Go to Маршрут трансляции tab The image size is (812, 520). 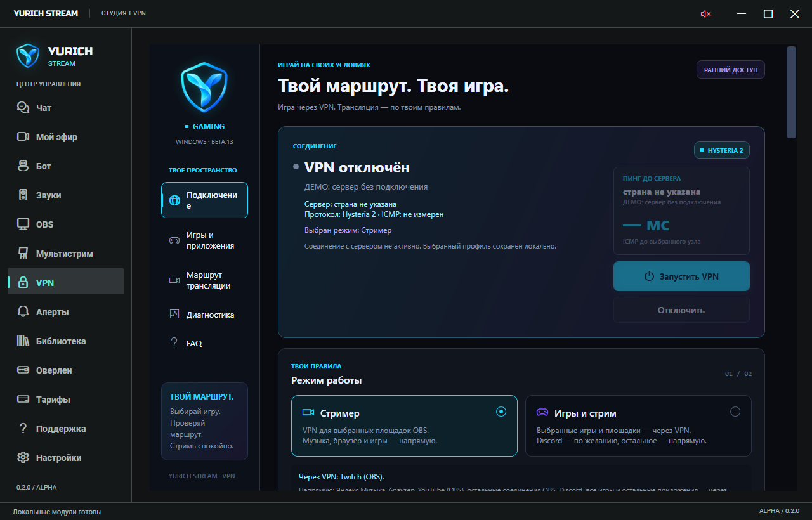(204, 280)
